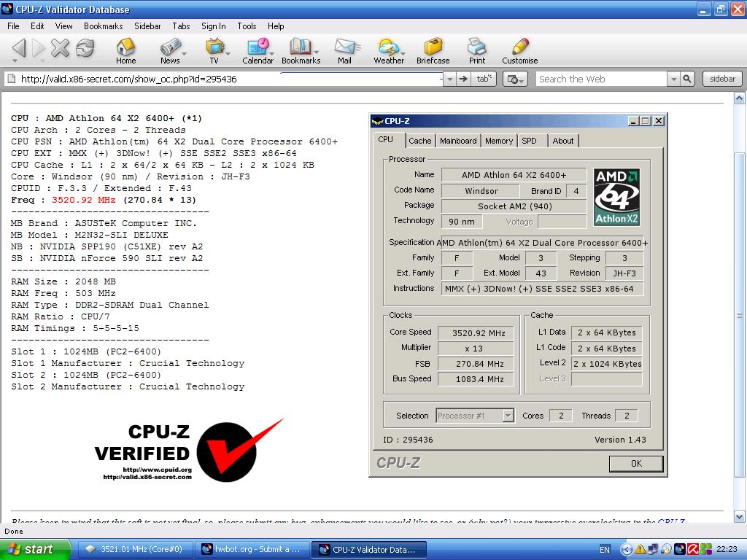Open the Processor #1 selection dropdown
Image resolution: width=747 pixels, height=560 pixels.
(x=508, y=416)
